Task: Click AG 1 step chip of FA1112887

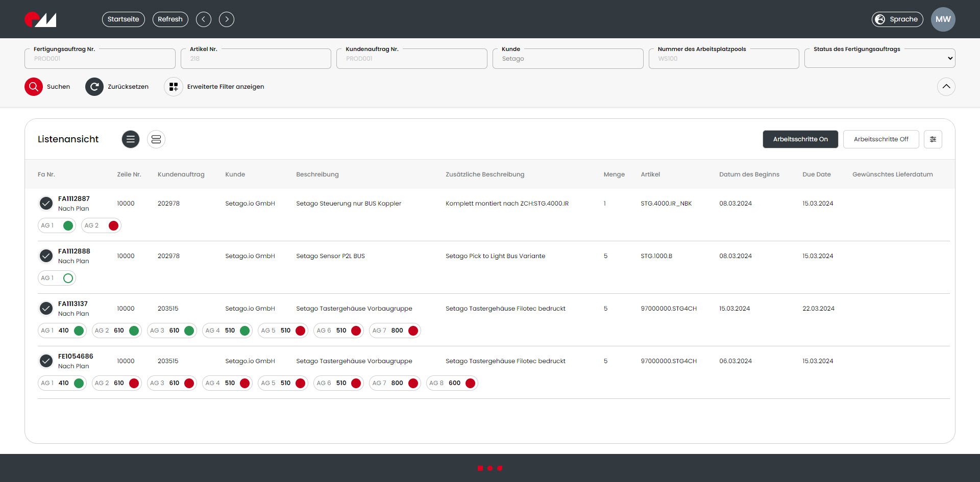Action: [57, 225]
